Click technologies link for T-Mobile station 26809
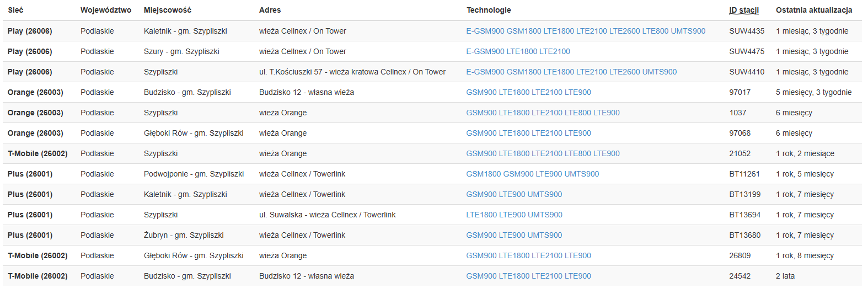This screenshot has width=868, height=288. click(528, 255)
